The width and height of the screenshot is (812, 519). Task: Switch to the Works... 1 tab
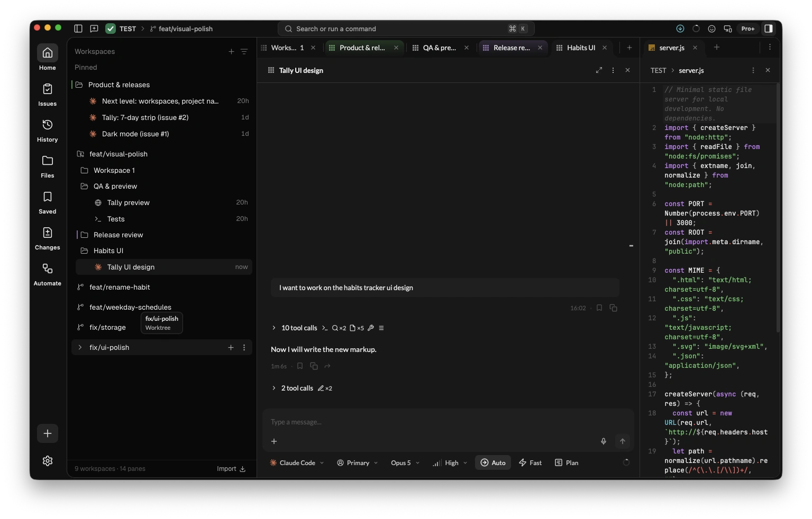pos(288,48)
